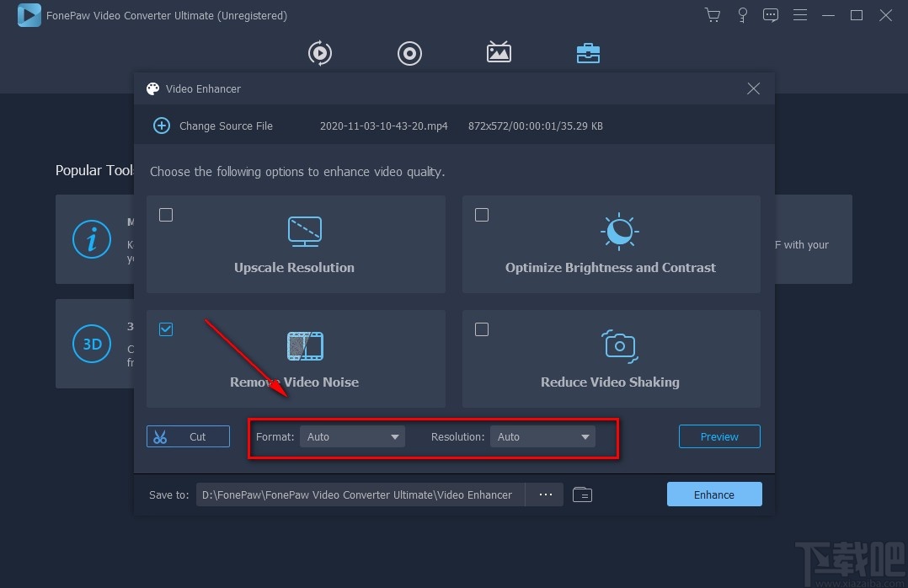Open the MV maker tab icon
The image size is (908, 588).
pyautogui.click(x=499, y=52)
